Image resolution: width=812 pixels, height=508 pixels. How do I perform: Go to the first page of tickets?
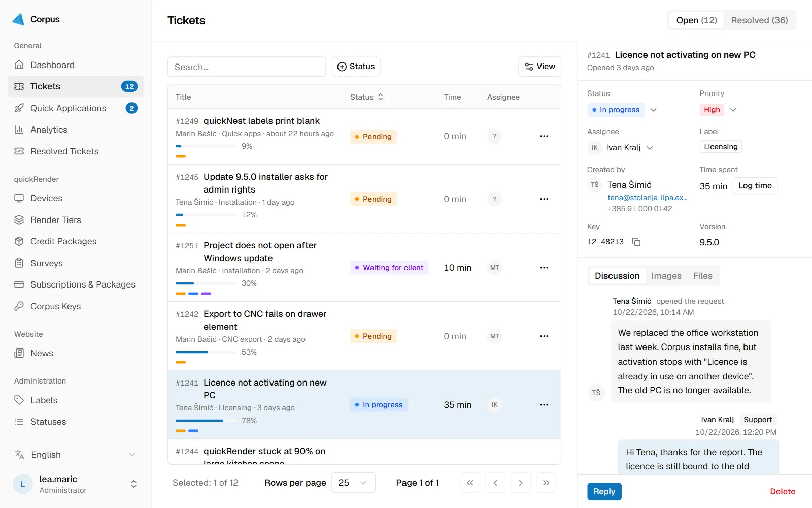click(470, 483)
